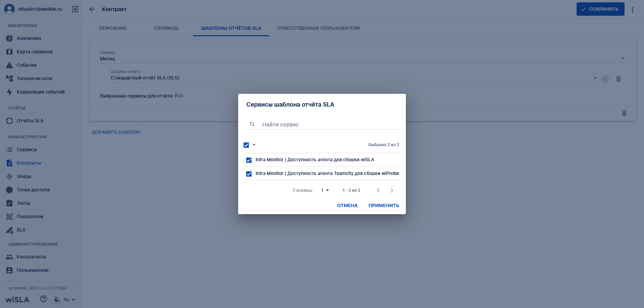The width and height of the screenshot is (644, 308).
Task: Click the user avatar icon
Action: pos(9,9)
